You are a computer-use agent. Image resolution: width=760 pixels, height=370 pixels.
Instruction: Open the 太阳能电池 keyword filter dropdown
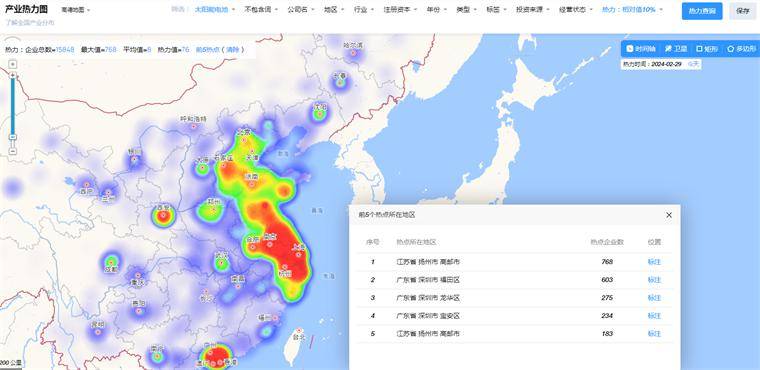coord(215,10)
